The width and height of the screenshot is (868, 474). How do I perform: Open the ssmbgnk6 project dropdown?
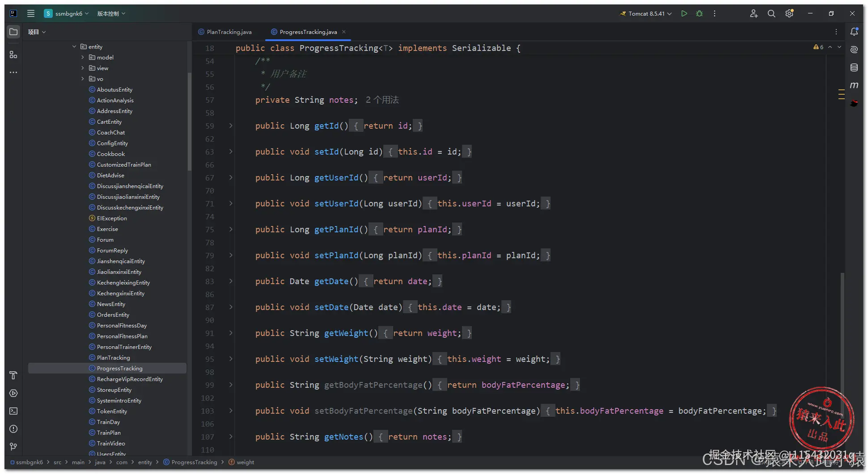[x=66, y=13]
